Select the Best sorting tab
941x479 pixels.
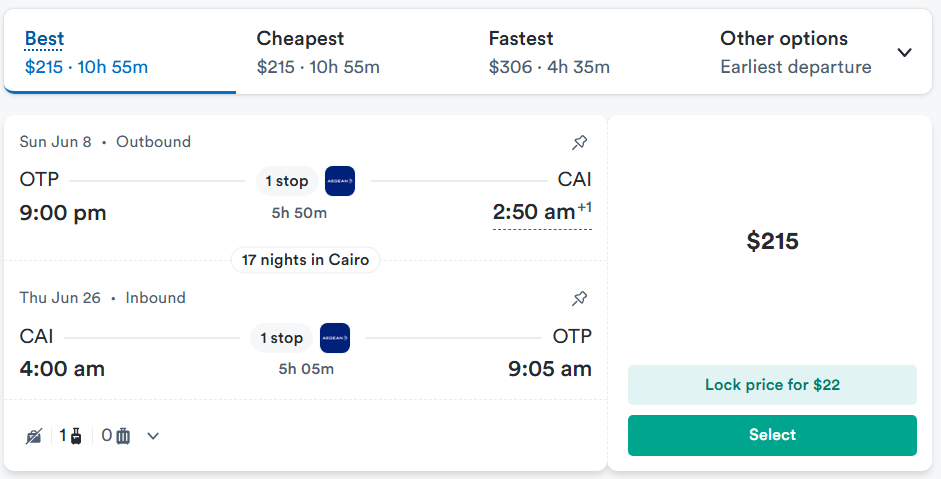tap(86, 52)
